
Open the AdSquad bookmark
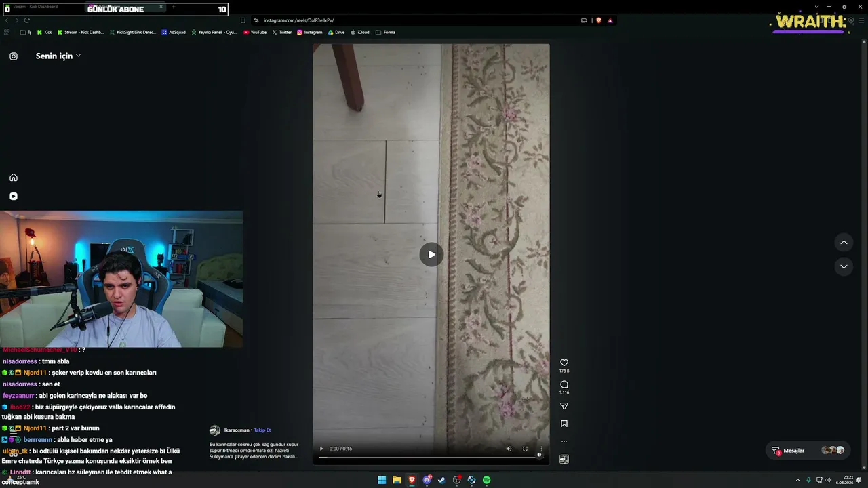tap(174, 32)
